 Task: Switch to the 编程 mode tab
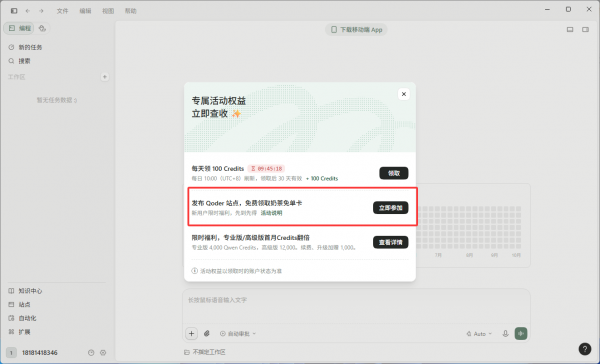tap(19, 28)
